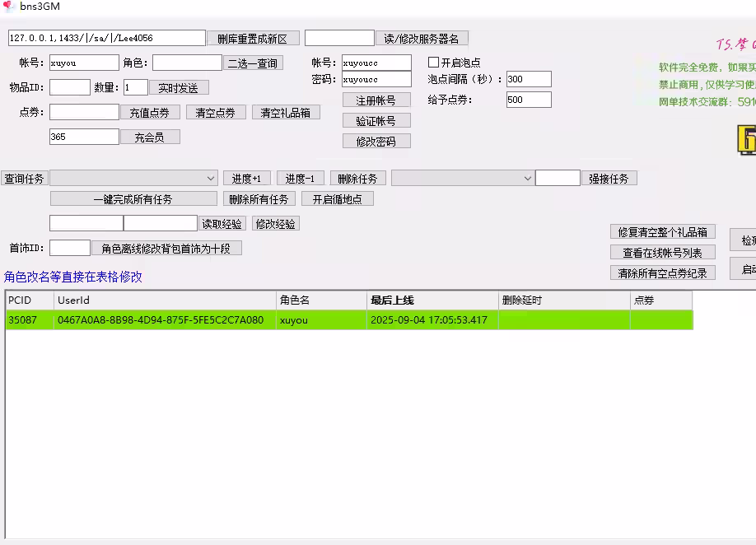Viewport: 756px width, 545px height.
Task: Click the 泡点间隔 field showing 300
Action: 528,80
